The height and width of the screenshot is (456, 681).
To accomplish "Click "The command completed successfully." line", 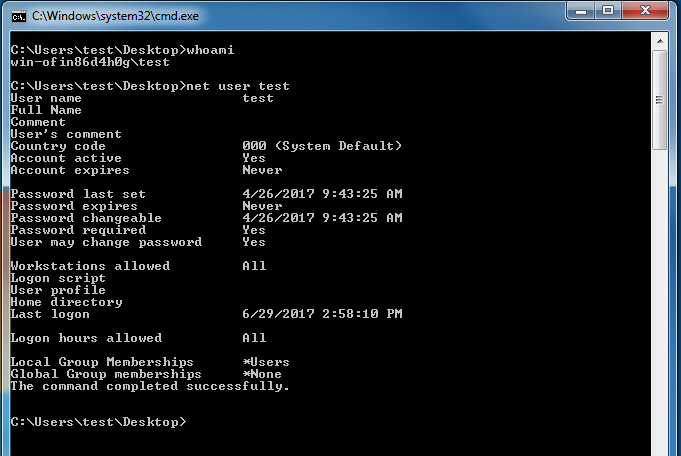I will (149, 386).
